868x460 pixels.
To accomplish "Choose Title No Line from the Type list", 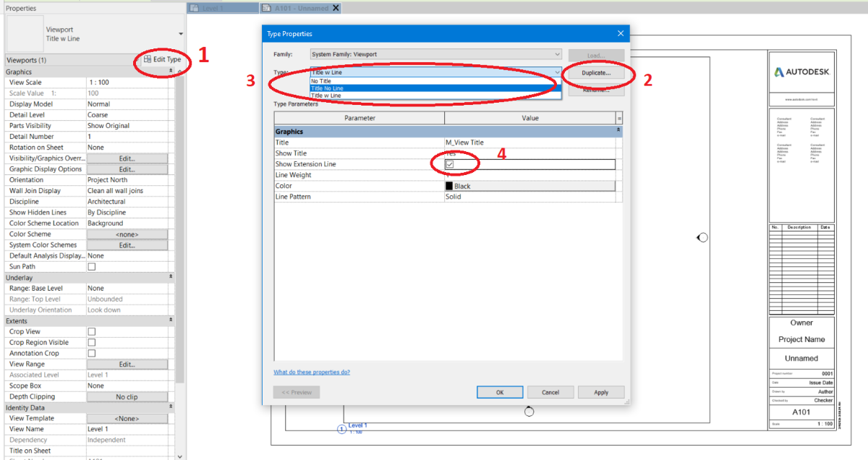I will point(435,88).
